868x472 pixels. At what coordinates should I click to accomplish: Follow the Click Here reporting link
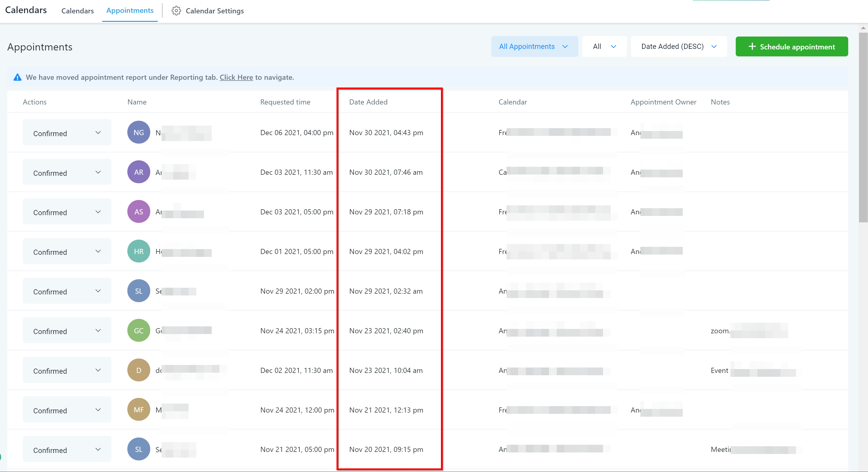236,77
